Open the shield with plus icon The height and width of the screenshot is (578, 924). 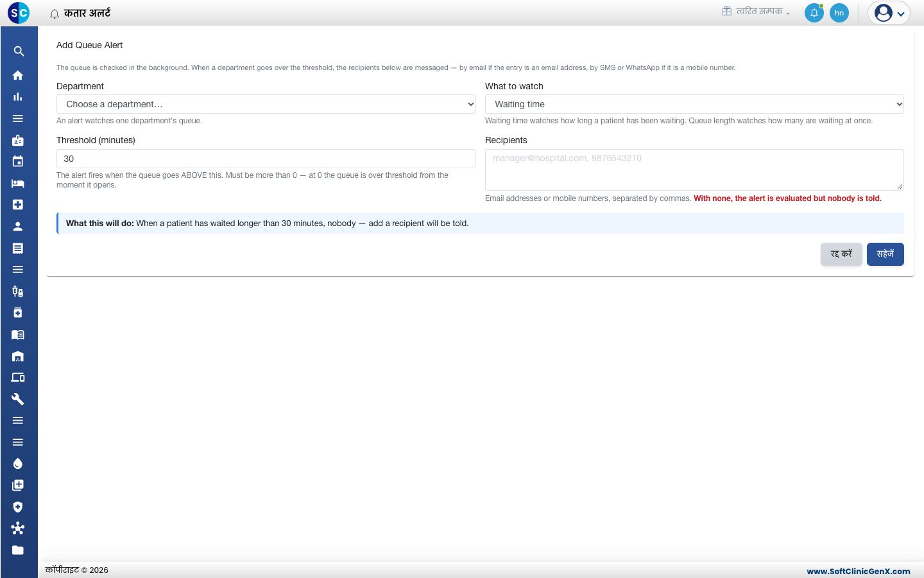[x=18, y=507]
